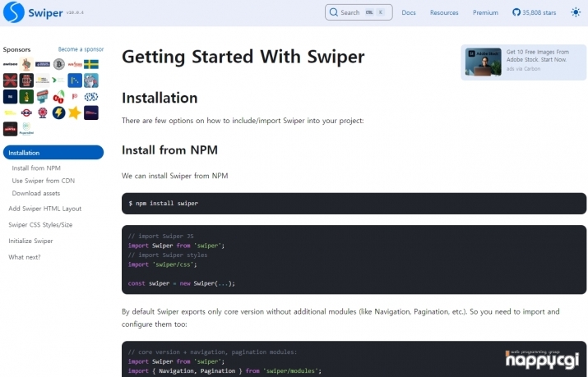This screenshot has height=377, width=588.
Task: Go to Download assets section
Action: tap(35, 193)
